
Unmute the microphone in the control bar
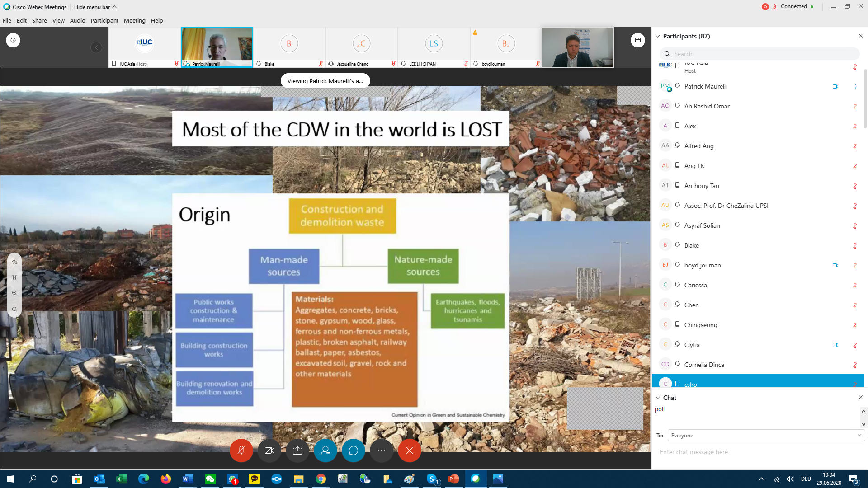241,450
